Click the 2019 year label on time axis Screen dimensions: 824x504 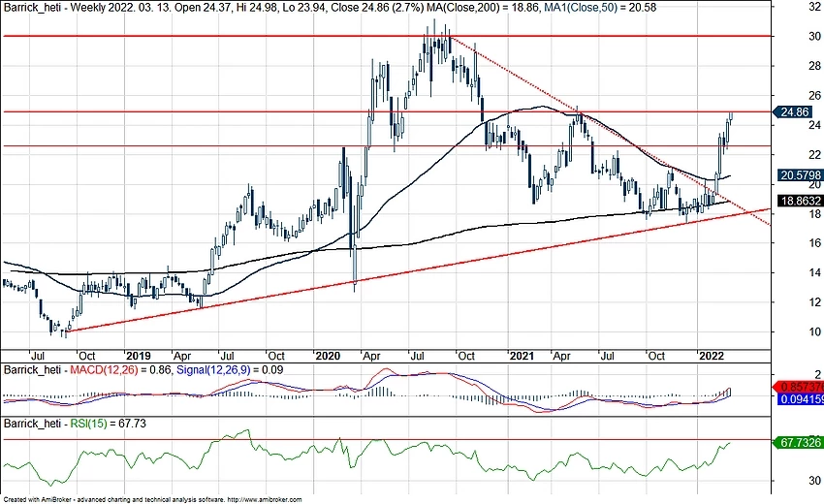[138, 356]
